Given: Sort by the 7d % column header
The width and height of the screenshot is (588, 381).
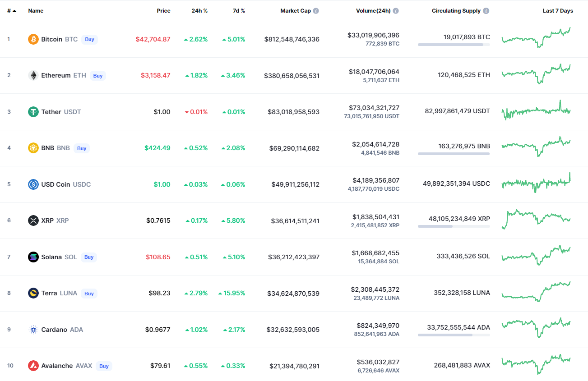Looking at the screenshot, I should (x=239, y=11).
